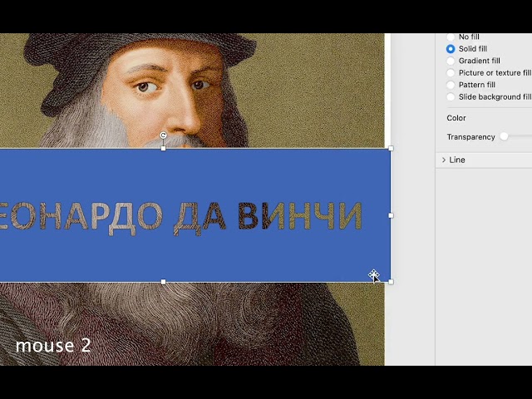Enable Slide background fill option

[451, 96]
